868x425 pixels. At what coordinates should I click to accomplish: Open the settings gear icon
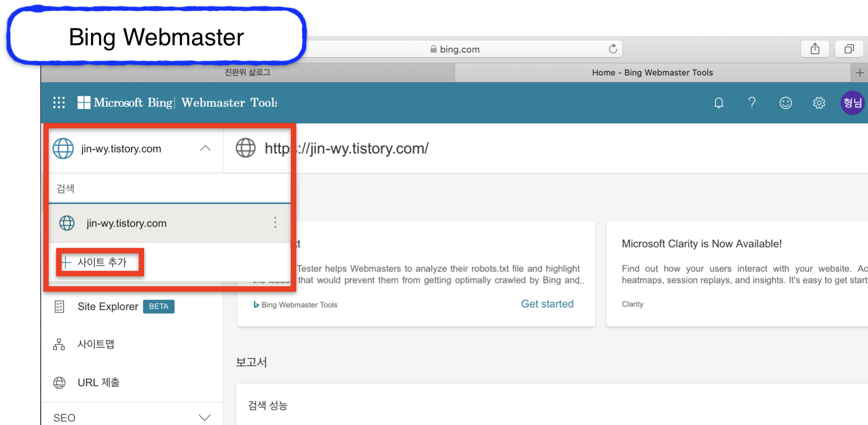[x=819, y=103]
